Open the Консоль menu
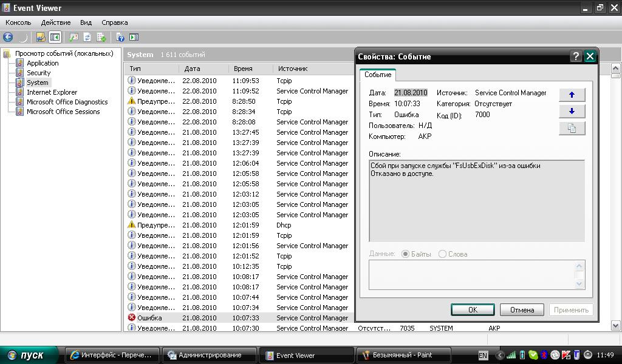Viewport: 622px width, 364px height. (18, 22)
